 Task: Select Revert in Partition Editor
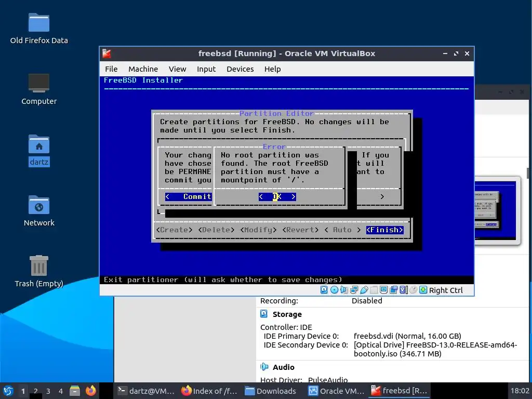coord(301,230)
